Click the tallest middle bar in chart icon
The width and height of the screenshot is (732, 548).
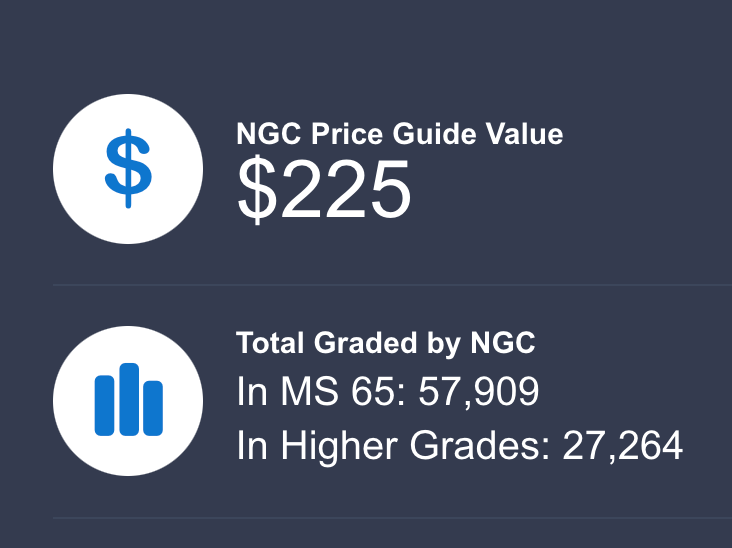coord(128,398)
